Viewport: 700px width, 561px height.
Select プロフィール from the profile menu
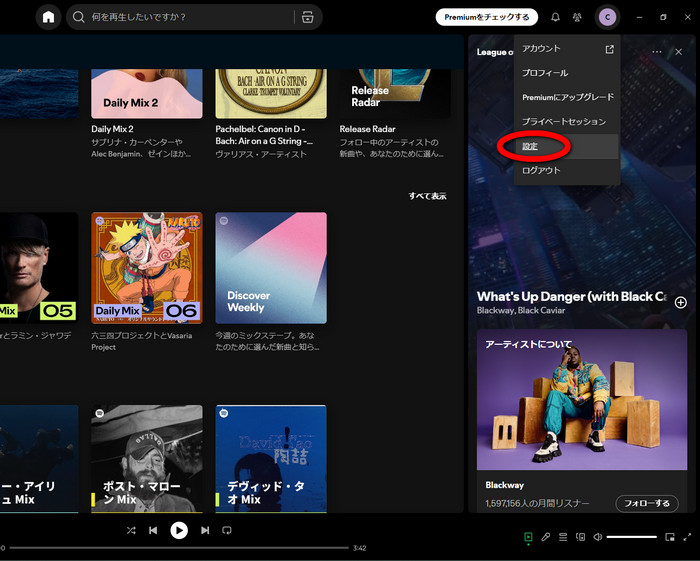point(567,73)
